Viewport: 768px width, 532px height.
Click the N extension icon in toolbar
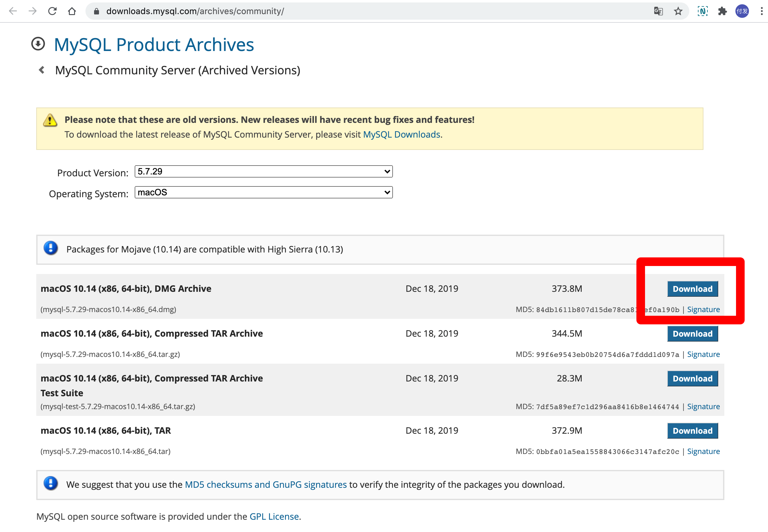pyautogui.click(x=702, y=11)
